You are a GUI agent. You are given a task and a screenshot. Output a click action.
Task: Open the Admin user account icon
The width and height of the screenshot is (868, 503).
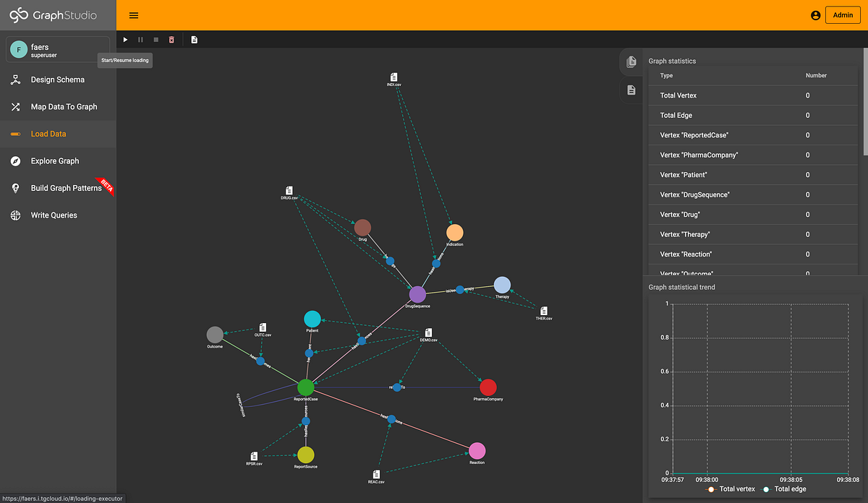click(x=815, y=14)
